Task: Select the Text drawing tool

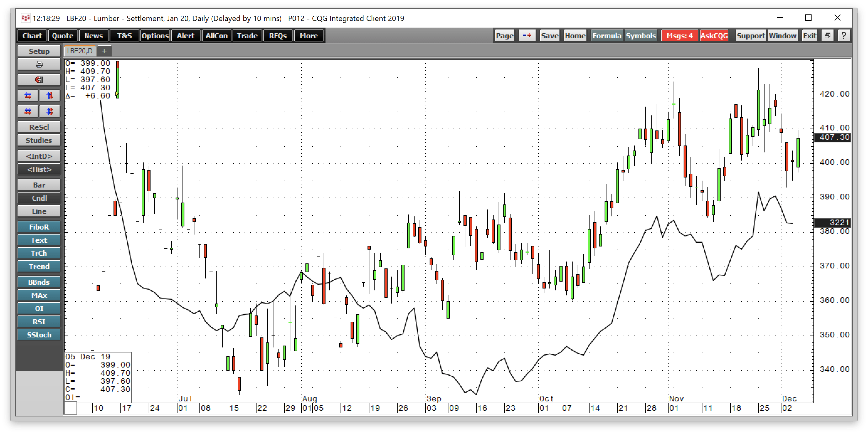Action: (x=39, y=240)
